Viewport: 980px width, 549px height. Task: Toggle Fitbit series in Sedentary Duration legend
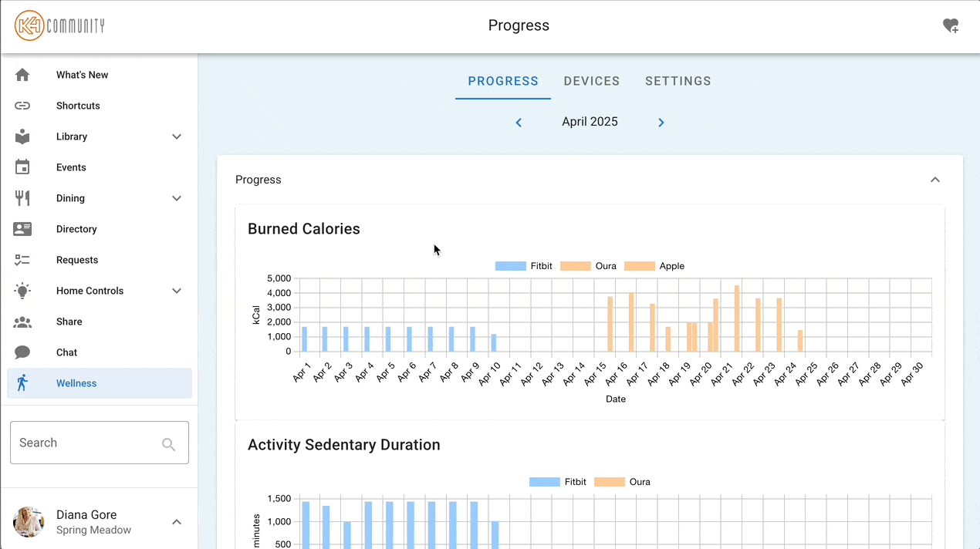558,482
